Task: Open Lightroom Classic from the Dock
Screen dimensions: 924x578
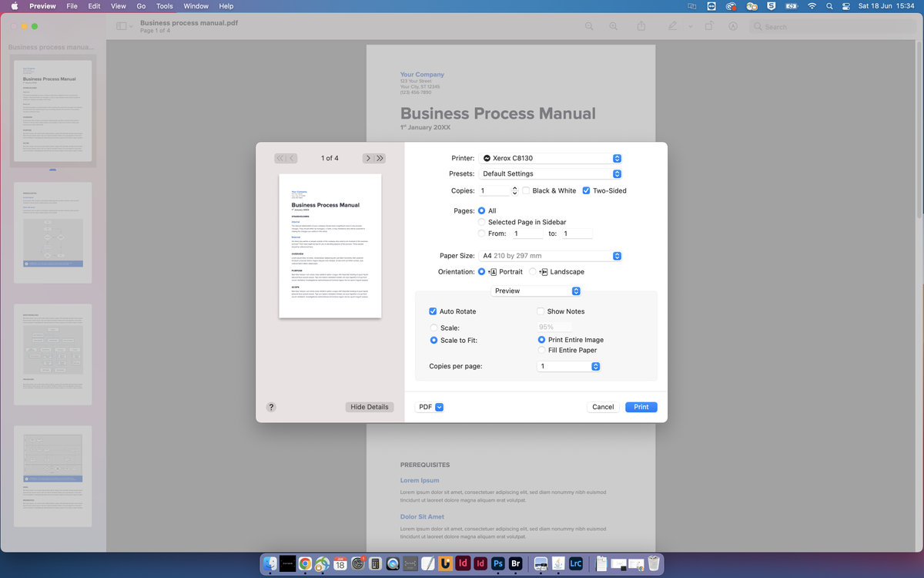Action: click(x=576, y=563)
